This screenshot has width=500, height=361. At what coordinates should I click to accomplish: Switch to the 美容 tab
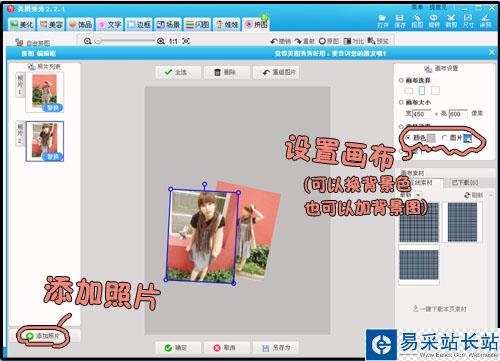point(51,24)
